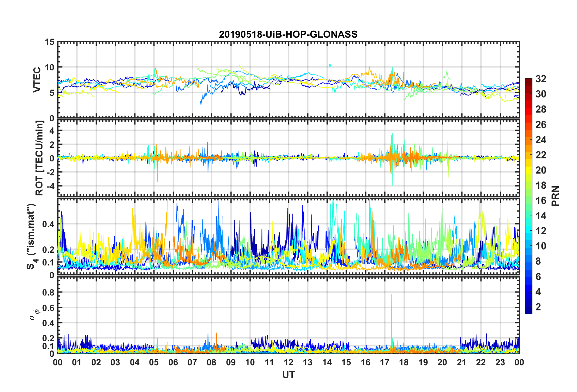Select ROT axis tick value -2
Viewport: 577px width, 392px height.
point(51,172)
